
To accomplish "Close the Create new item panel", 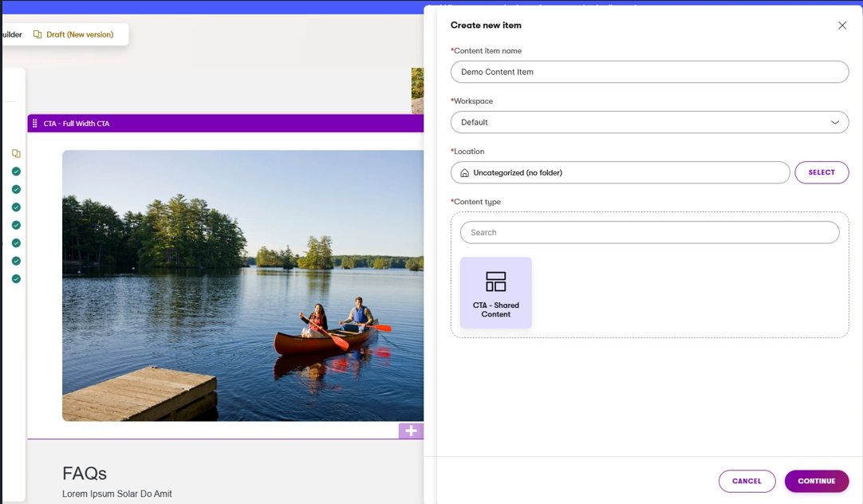I will pyautogui.click(x=841, y=26).
